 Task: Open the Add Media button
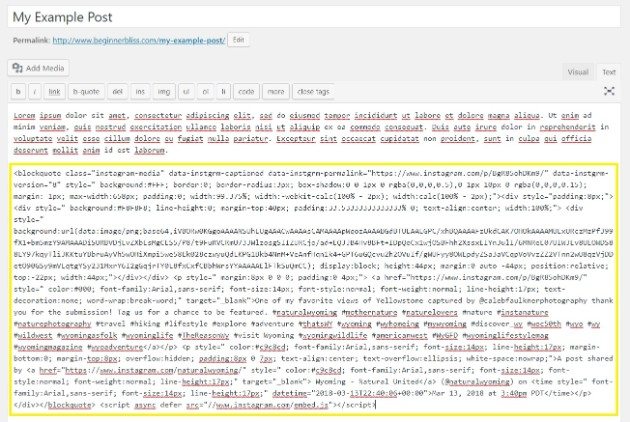[39, 67]
